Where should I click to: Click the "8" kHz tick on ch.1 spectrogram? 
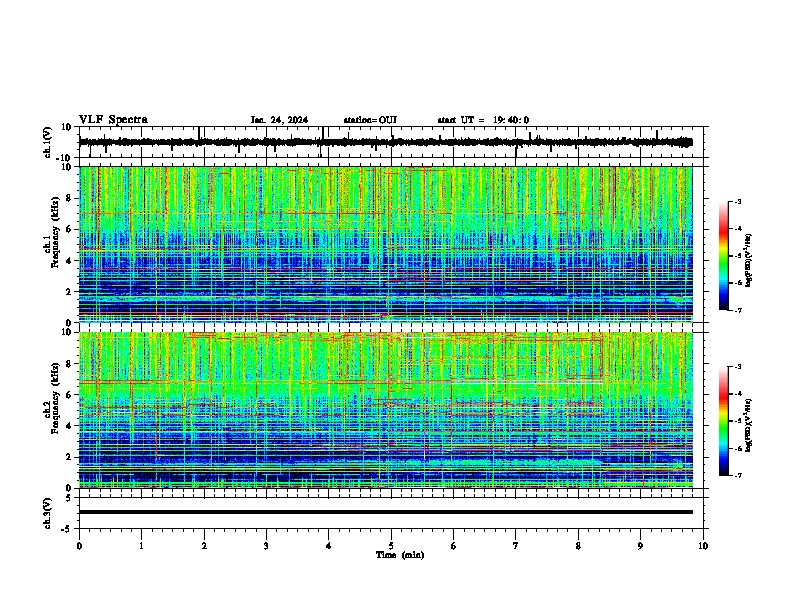[x=70, y=198]
